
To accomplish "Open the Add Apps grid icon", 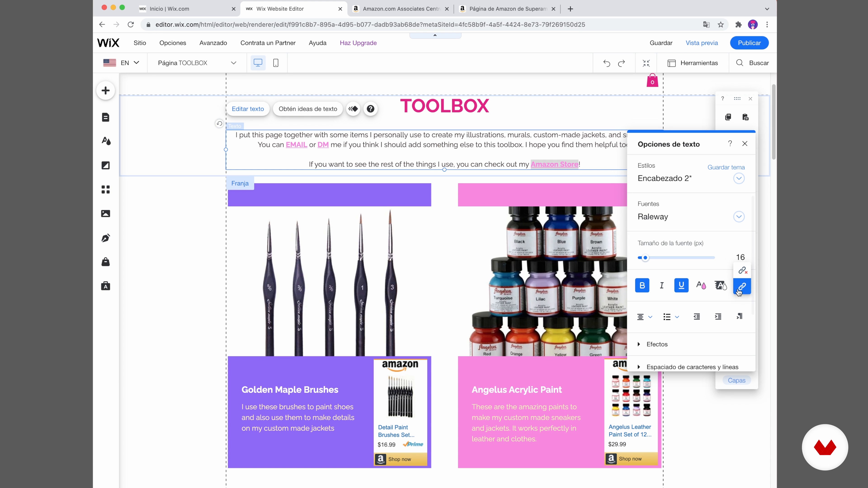I will (106, 190).
